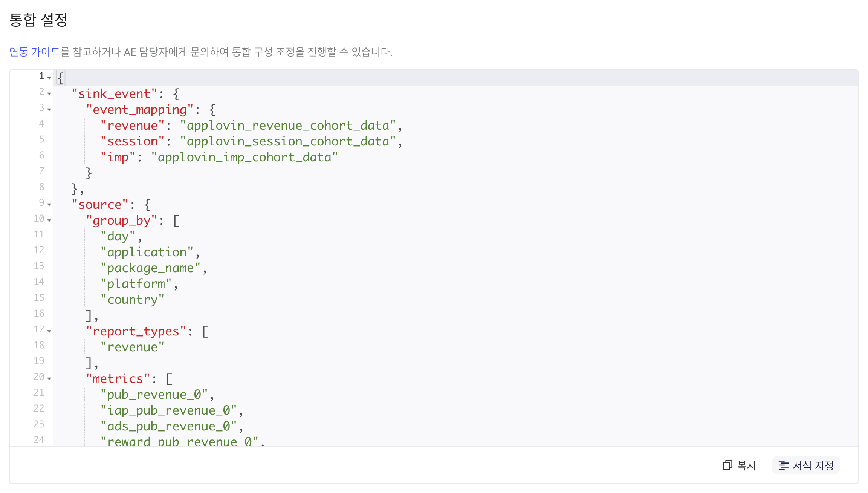
Task: Click the "metrics" key text
Action: click(x=118, y=378)
